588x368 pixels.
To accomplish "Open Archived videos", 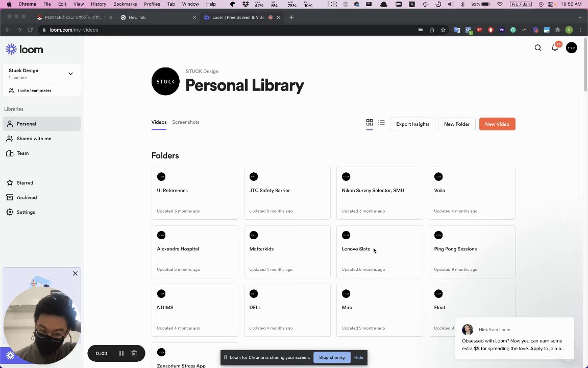I will pos(42,197).
